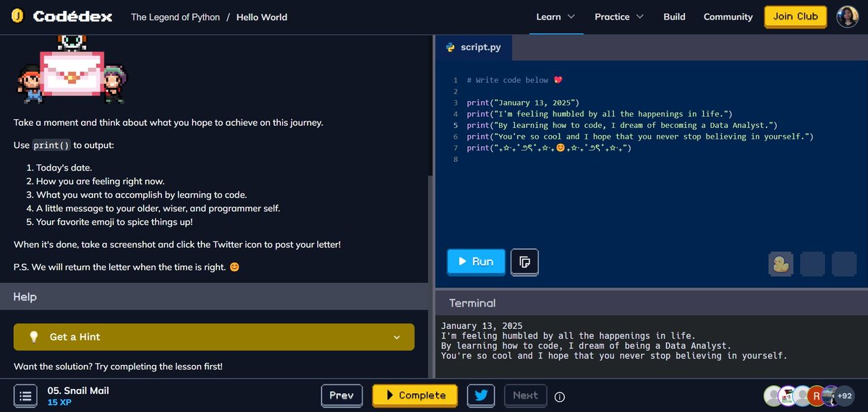Open the Community page
This screenshot has height=412, width=868.
tap(728, 17)
